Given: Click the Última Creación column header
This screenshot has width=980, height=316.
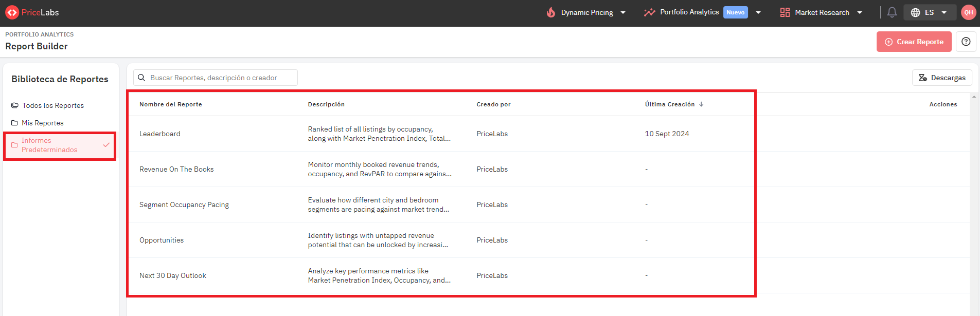Looking at the screenshot, I should [670, 104].
